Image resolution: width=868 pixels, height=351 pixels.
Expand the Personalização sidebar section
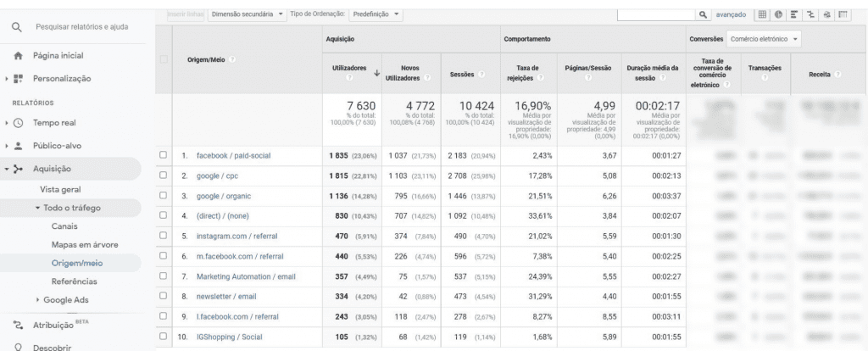7,79
